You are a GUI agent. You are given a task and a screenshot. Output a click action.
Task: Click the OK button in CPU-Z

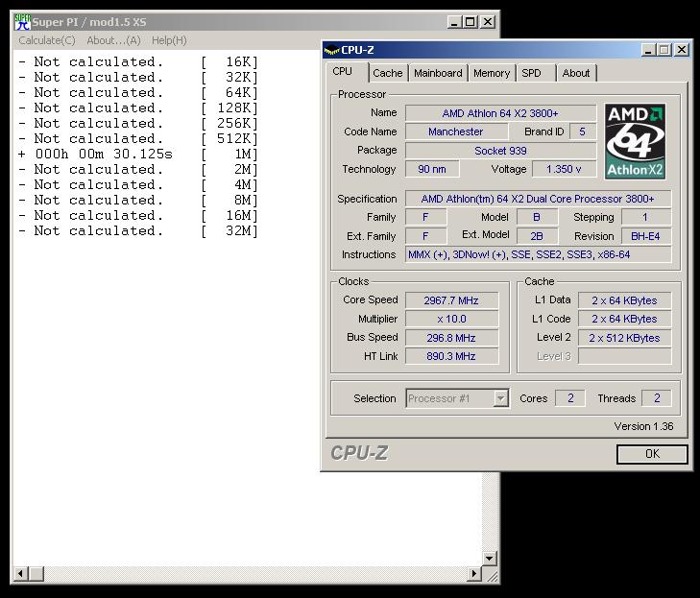[652, 454]
